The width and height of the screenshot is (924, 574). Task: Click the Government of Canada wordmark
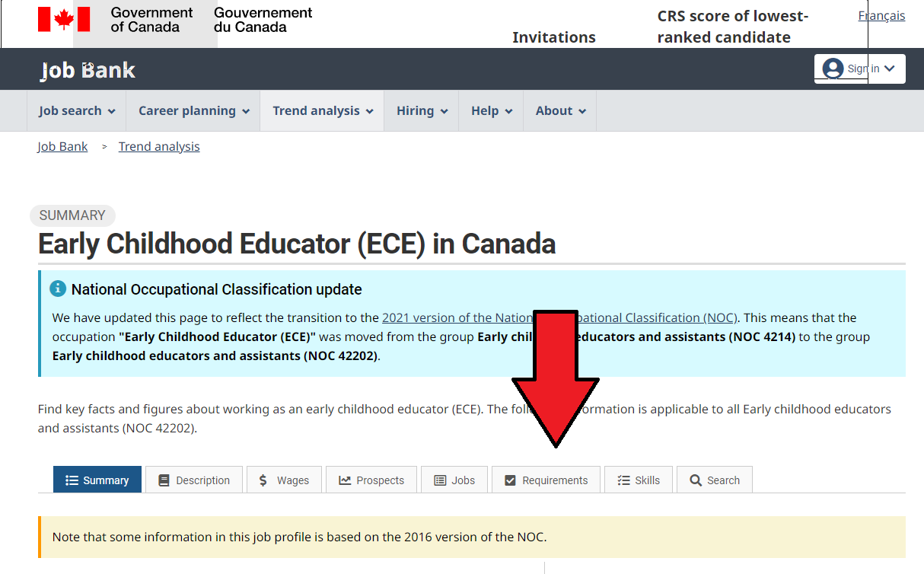pos(152,20)
